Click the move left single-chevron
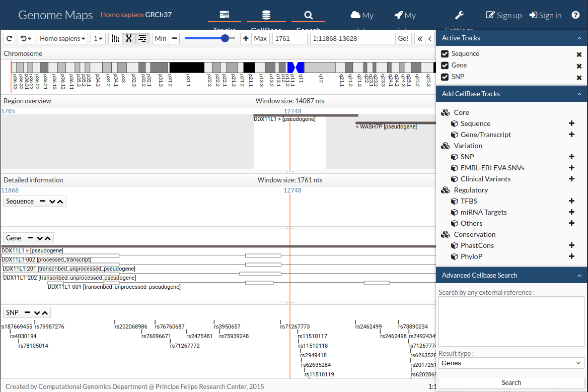The height and width of the screenshot is (392, 588). point(430,38)
